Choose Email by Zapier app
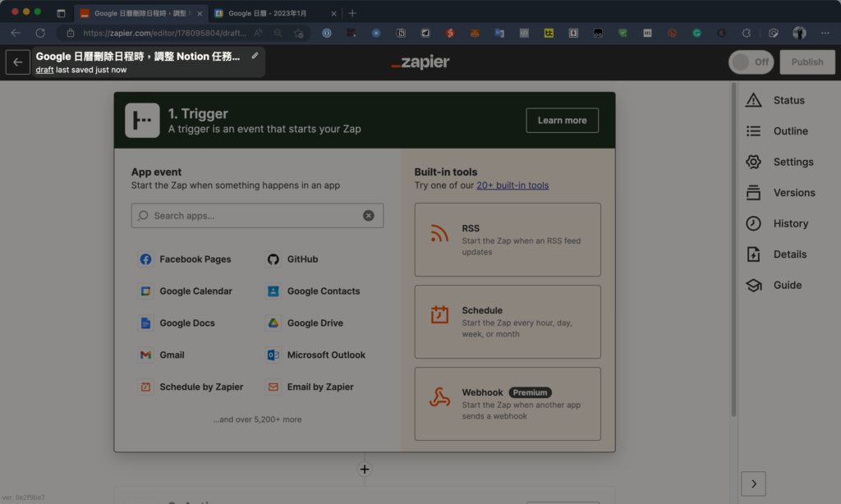Viewport: 841px width, 504px height. pos(310,387)
